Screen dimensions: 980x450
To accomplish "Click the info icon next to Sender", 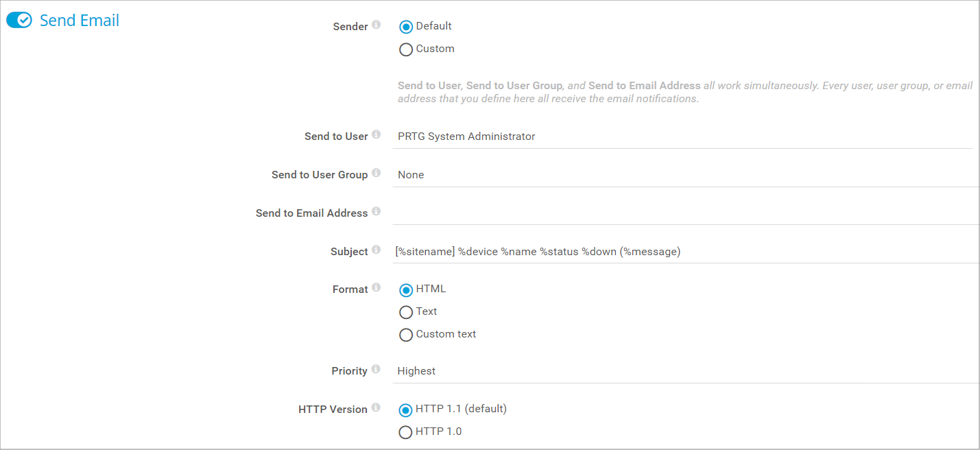I will pyautogui.click(x=376, y=25).
